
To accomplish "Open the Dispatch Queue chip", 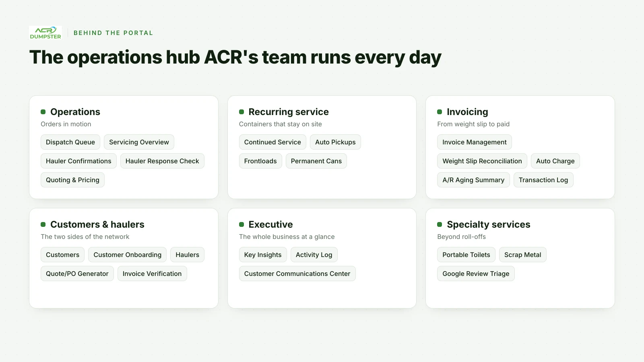I will pos(70,142).
